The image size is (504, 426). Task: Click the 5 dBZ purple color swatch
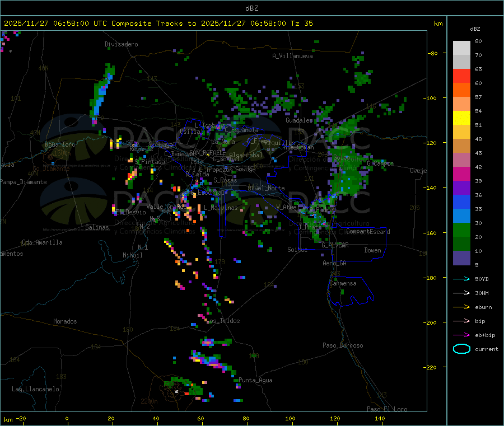click(x=461, y=258)
